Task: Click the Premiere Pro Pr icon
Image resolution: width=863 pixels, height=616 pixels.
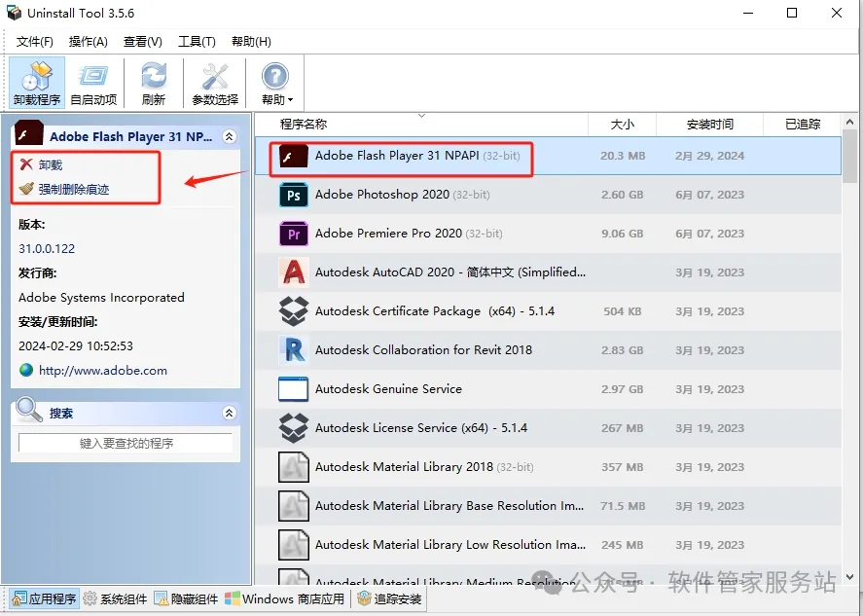Action: coord(294,234)
